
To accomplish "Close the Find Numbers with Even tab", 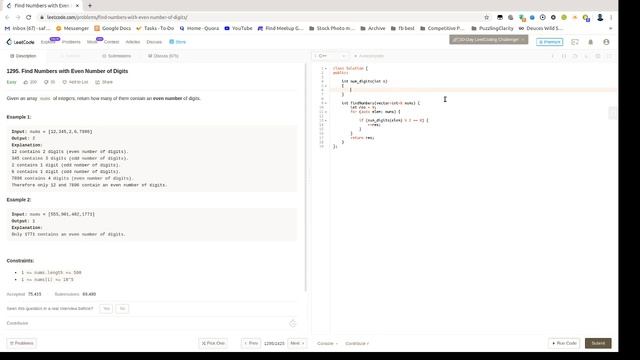I will click(77, 6).
